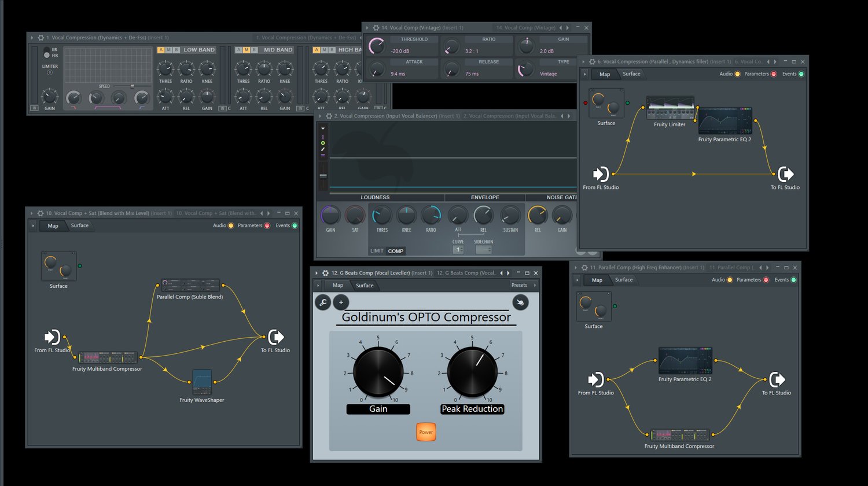Screen dimensions: 868x486
Task: Click the Gain label in OPTO Compressor
Action: pos(378,409)
